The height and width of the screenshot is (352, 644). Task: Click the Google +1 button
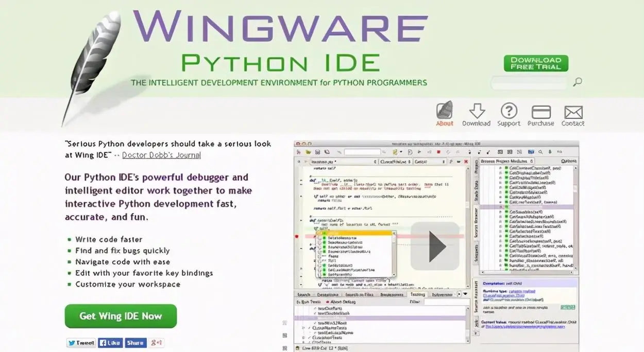point(157,343)
